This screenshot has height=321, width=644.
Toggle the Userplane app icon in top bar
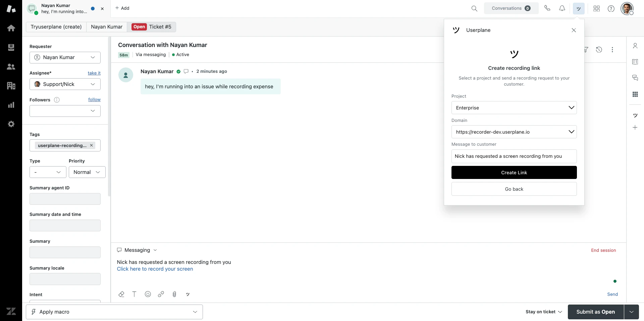click(579, 8)
